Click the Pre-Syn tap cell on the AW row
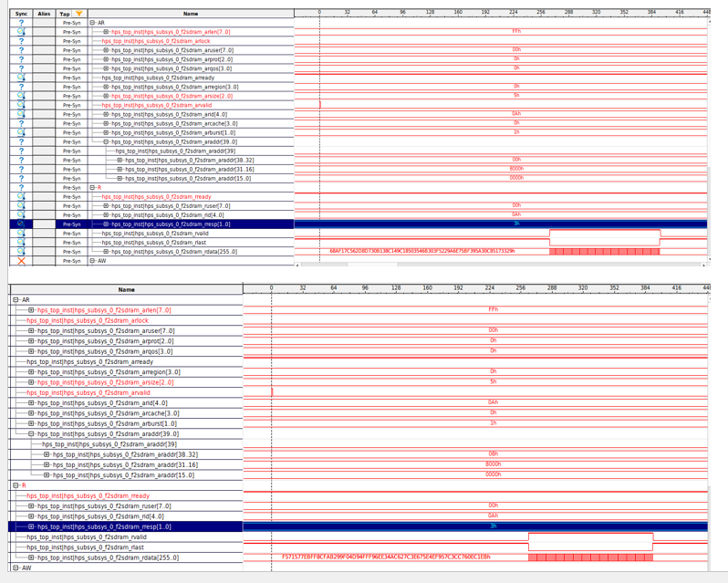This screenshot has height=583, width=728. pyautogui.click(x=71, y=261)
